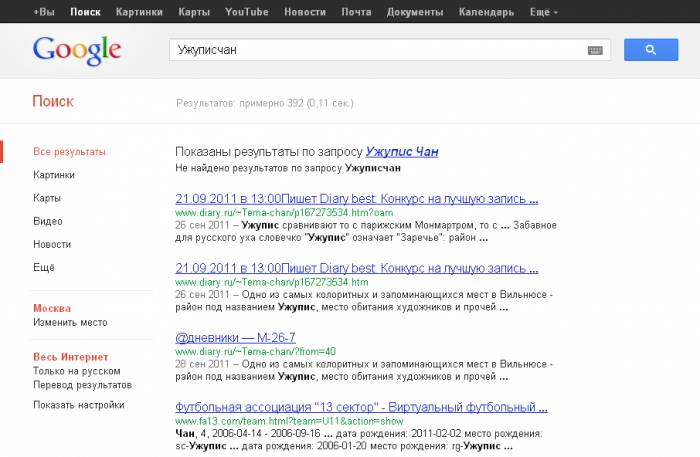
Task: Select Только на русском filter
Action: [x=77, y=371]
